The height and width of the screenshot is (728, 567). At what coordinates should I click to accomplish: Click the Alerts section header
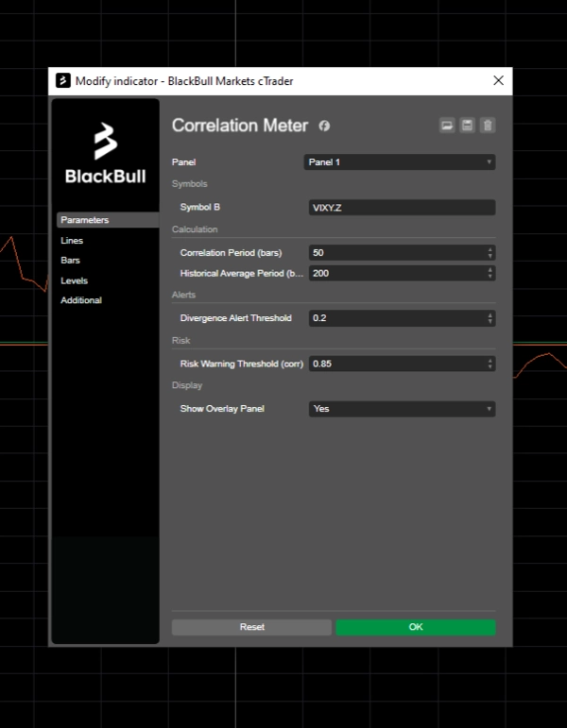(183, 295)
